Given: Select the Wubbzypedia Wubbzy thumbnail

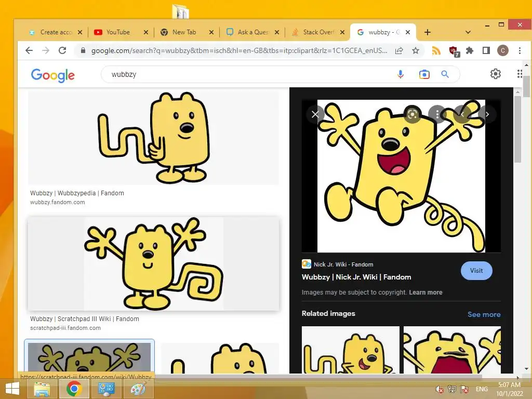Looking at the screenshot, I should pos(153,137).
